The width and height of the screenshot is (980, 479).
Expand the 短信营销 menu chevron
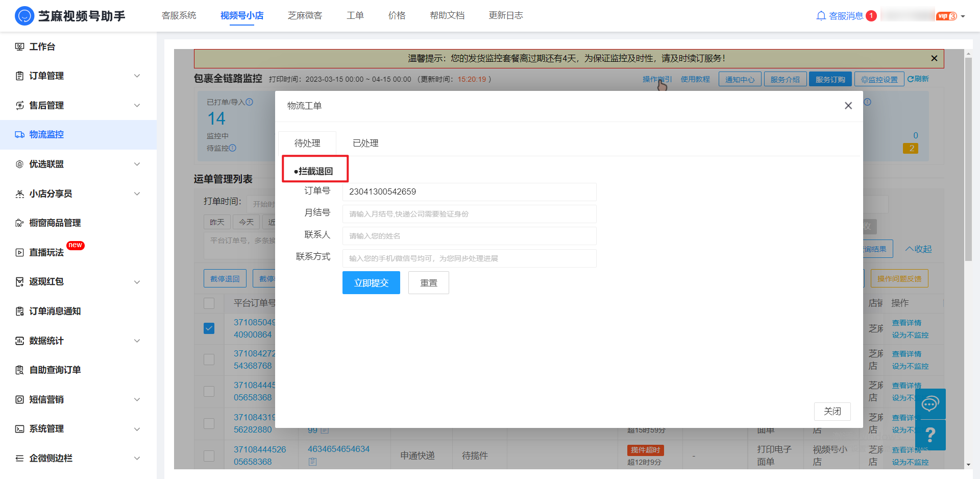point(137,399)
